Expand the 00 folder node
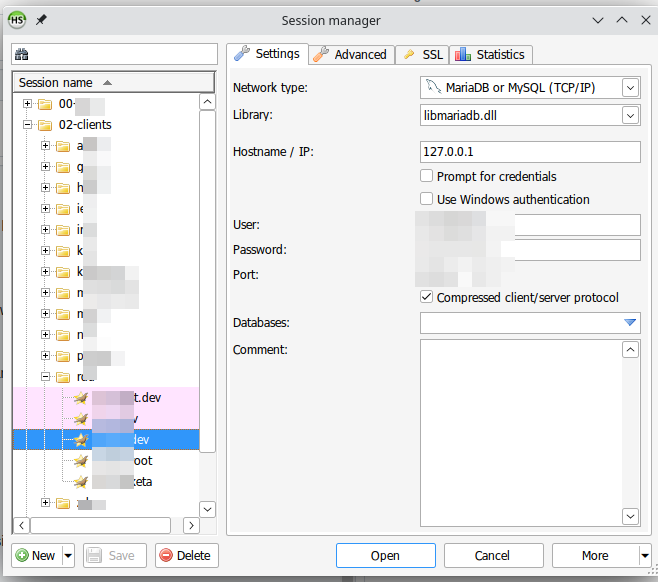 [27, 103]
